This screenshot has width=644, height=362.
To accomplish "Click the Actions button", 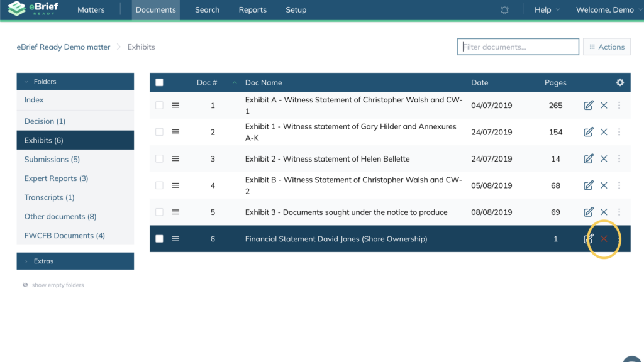I will (x=606, y=47).
